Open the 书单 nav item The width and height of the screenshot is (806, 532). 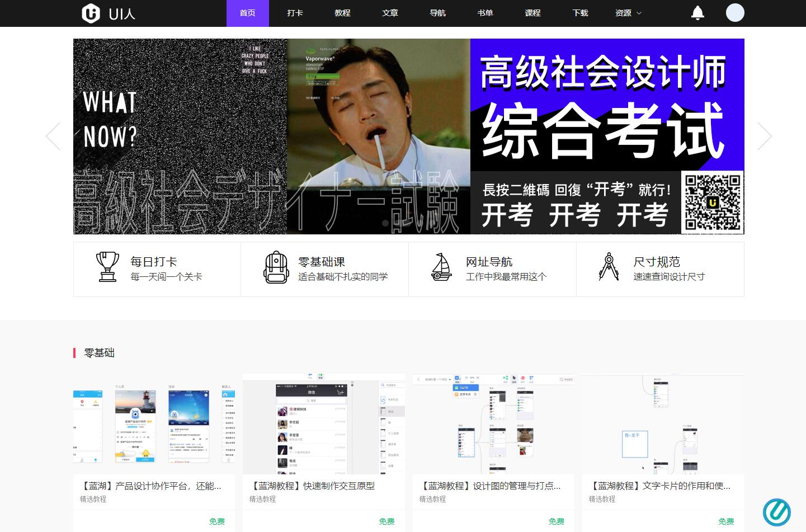(x=486, y=13)
